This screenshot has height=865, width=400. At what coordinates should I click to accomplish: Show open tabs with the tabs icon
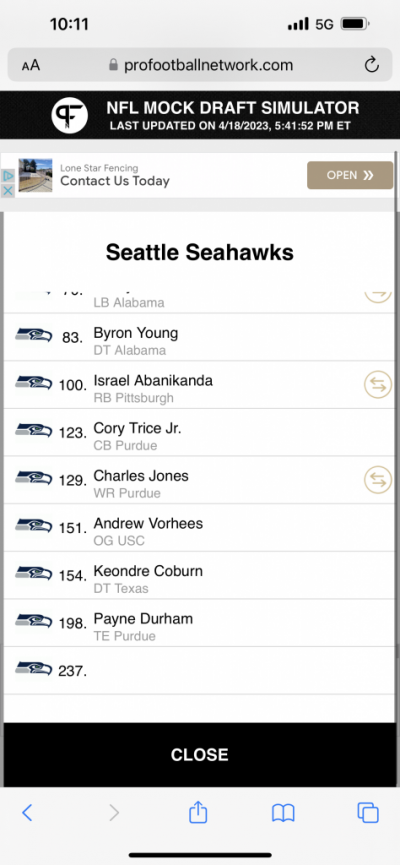[368, 813]
